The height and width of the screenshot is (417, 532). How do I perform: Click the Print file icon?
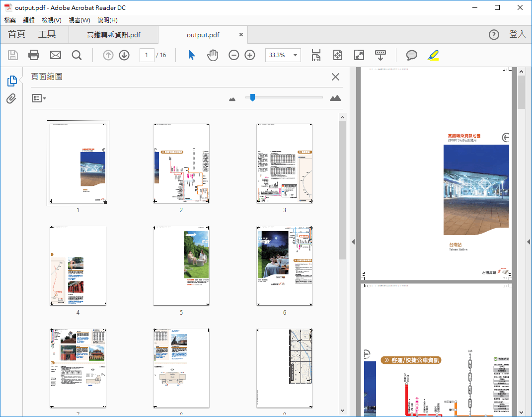point(34,55)
